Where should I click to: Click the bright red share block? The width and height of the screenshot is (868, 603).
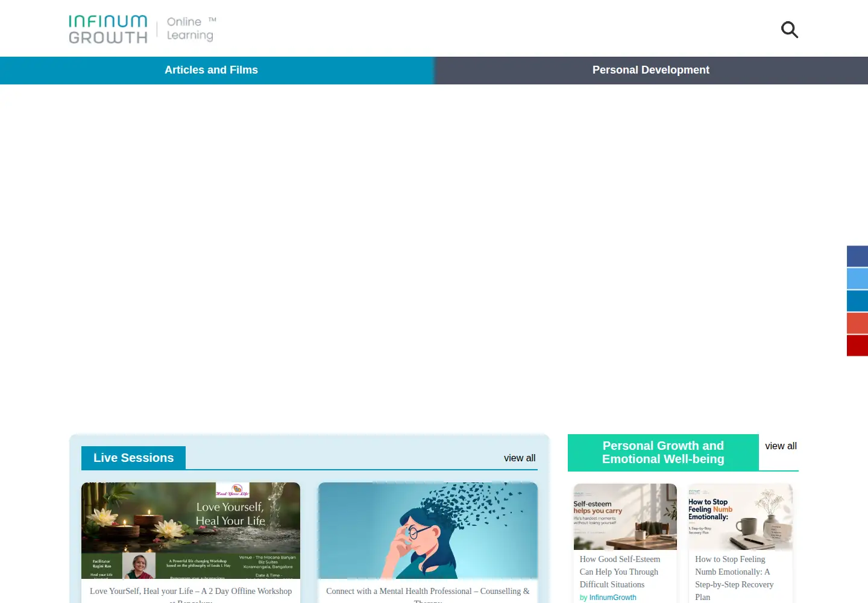(857, 346)
